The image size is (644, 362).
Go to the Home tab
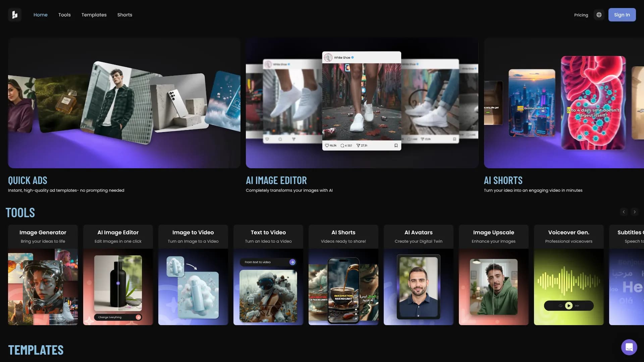(41, 15)
